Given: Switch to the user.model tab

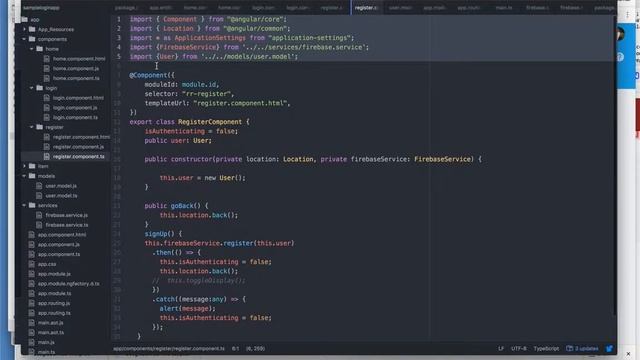Looking at the screenshot, I should tap(400, 8).
